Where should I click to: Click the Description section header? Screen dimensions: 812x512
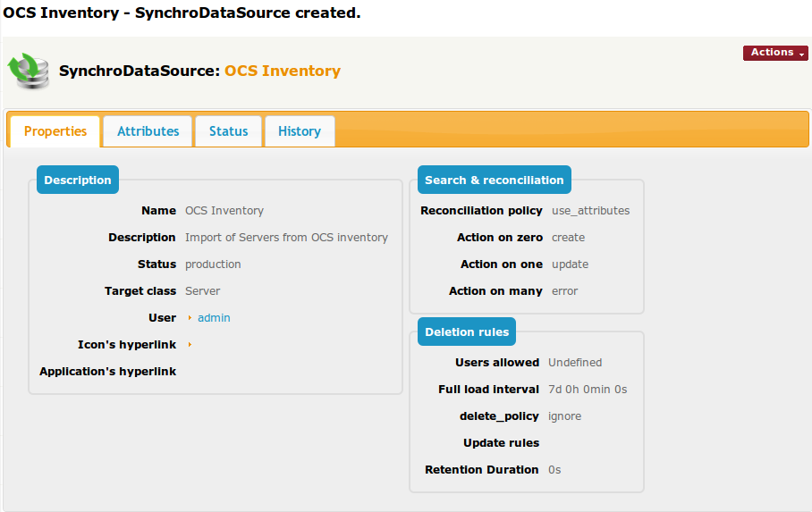pos(78,180)
